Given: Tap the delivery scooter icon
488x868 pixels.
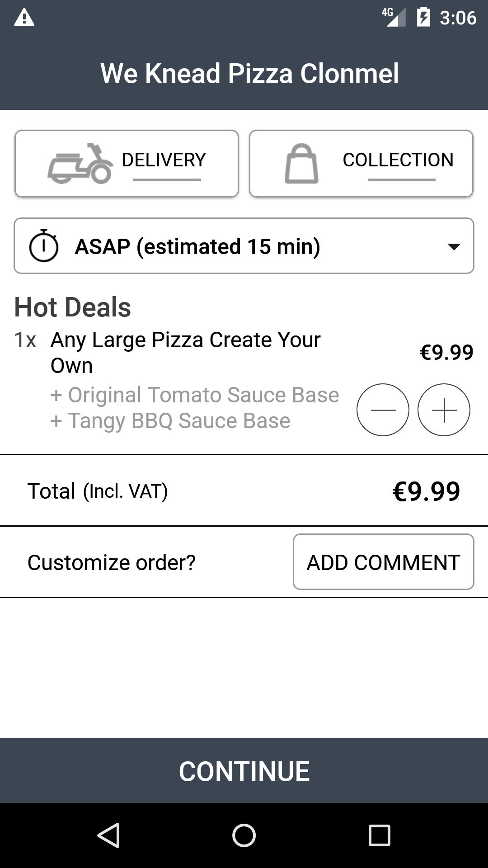Looking at the screenshot, I should click(x=80, y=164).
